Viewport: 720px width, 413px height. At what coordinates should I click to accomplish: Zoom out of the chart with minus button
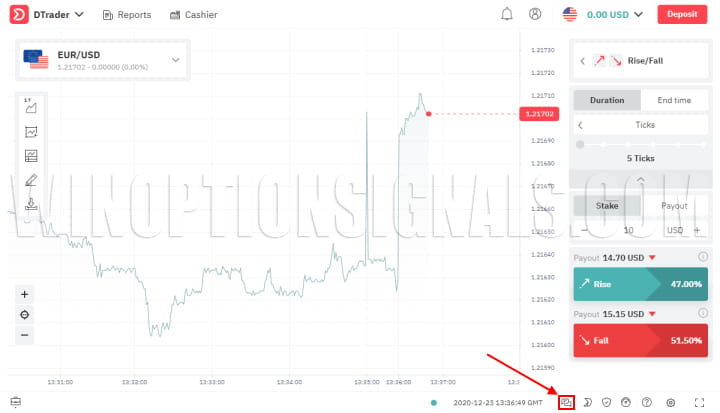(25, 334)
